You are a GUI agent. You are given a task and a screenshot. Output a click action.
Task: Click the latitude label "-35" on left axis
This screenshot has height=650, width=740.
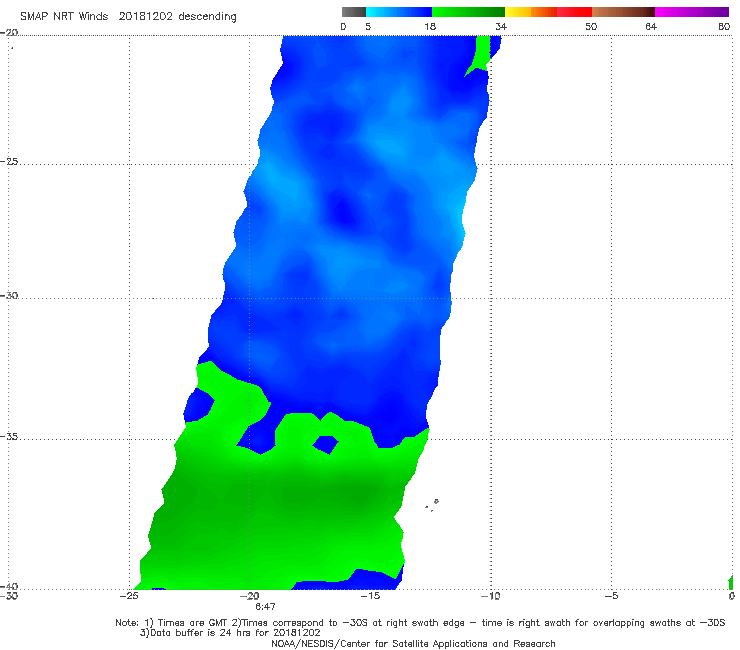[x=9, y=436]
